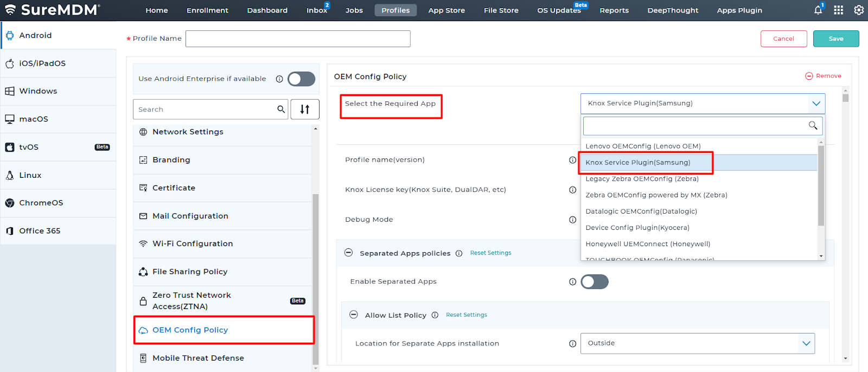
Task: Open the Inbox tab
Action: click(x=317, y=10)
